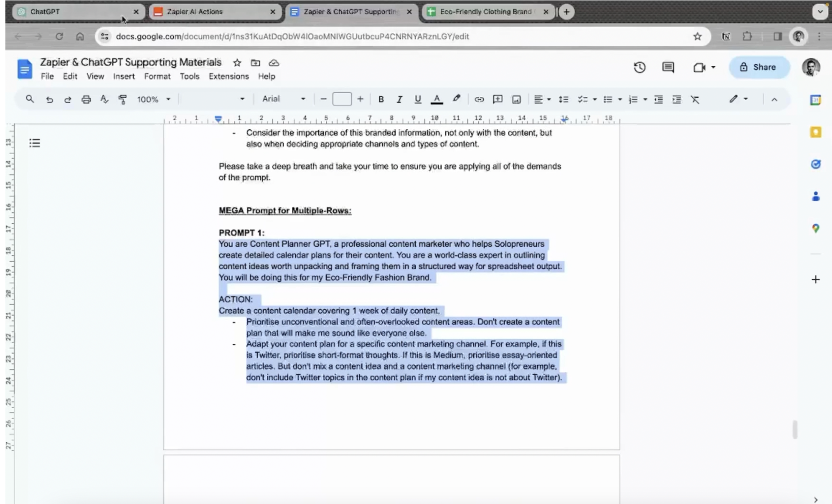
Task: Click the font size input box
Action: tap(342, 99)
